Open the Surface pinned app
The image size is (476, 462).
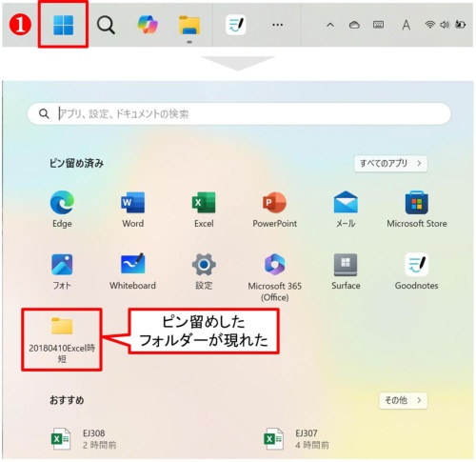pyautogui.click(x=346, y=271)
